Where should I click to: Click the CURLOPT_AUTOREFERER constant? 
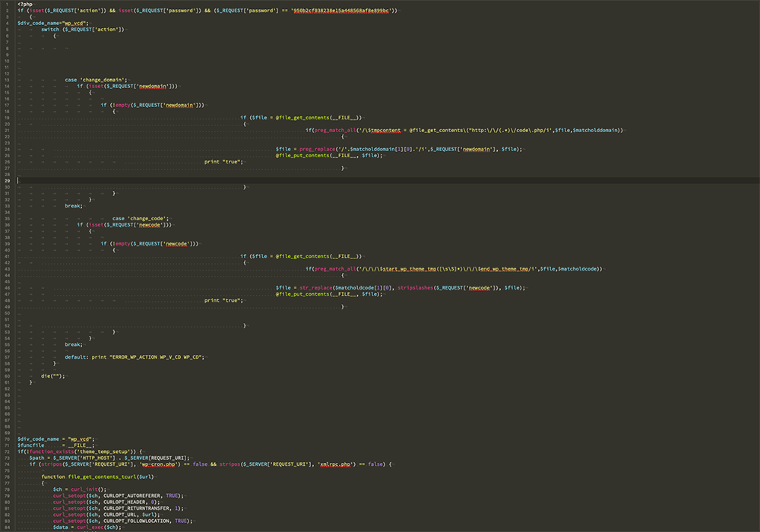click(x=131, y=496)
